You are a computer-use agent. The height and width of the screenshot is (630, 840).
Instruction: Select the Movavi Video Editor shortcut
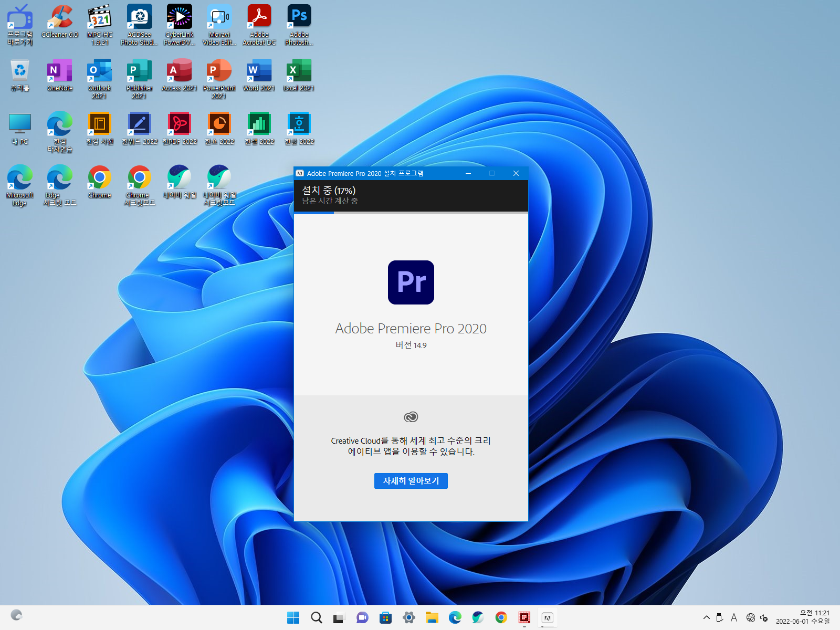[219, 25]
